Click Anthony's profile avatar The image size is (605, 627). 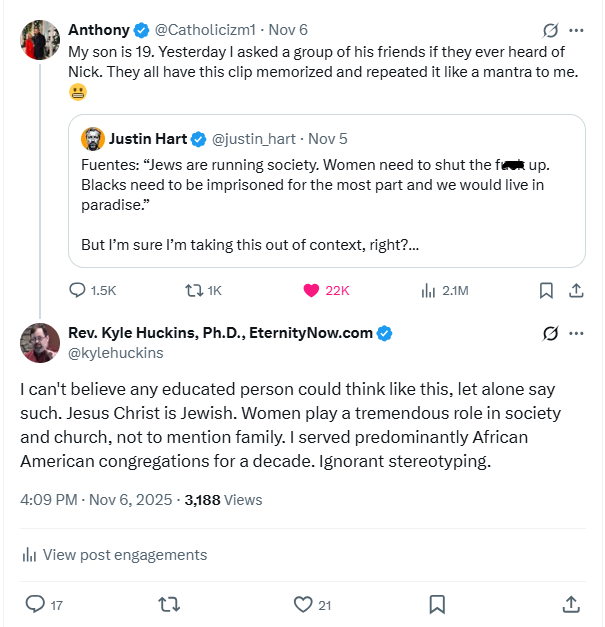pyautogui.click(x=39, y=40)
